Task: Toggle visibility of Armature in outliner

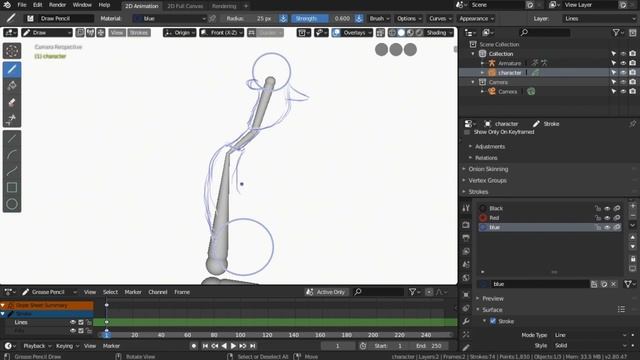Action: pyautogui.click(x=623, y=63)
